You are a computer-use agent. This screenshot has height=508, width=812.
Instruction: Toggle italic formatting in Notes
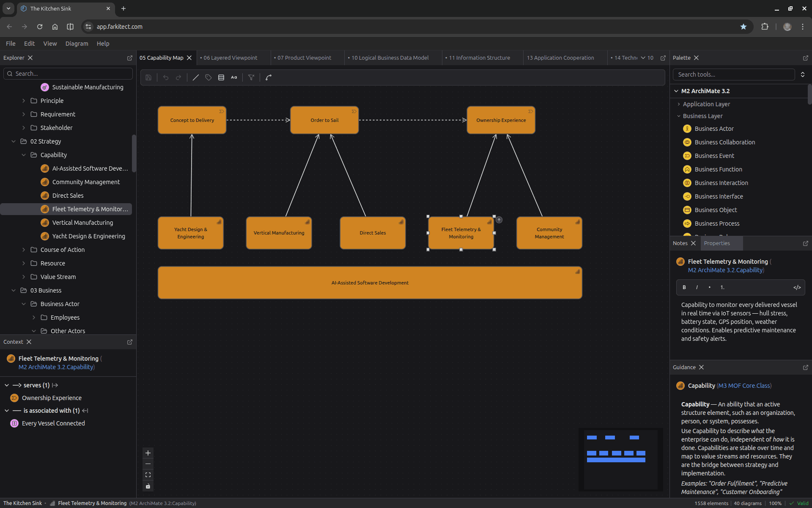point(697,287)
